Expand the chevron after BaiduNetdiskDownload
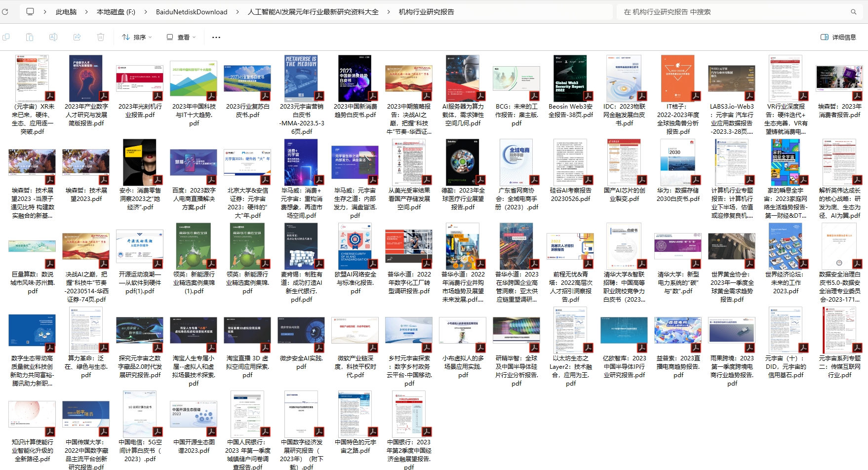The height and width of the screenshot is (470, 868). click(237, 12)
